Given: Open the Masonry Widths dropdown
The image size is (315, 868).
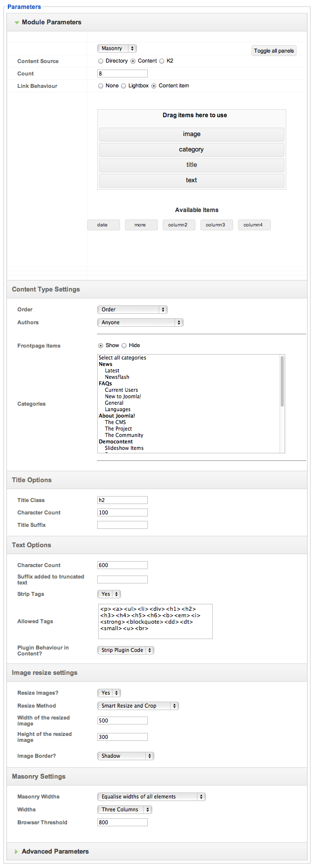Looking at the screenshot, I should (x=151, y=796).
